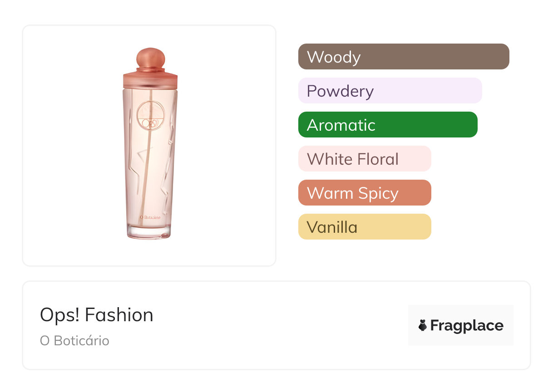Click the narrow neck beneath the stopper

[150, 69]
